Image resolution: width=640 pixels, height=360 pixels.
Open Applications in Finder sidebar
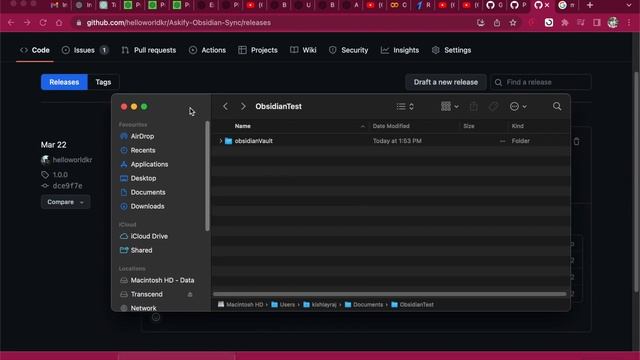149,164
